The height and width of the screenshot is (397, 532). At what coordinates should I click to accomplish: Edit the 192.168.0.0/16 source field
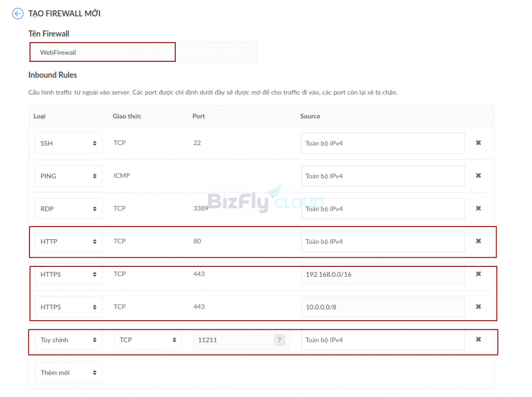point(383,274)
